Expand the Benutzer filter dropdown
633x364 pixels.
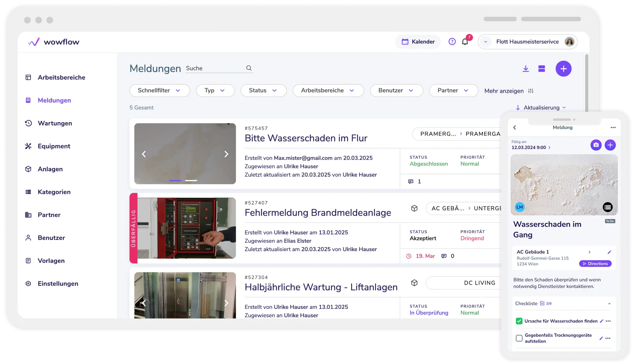pos(396,91)
